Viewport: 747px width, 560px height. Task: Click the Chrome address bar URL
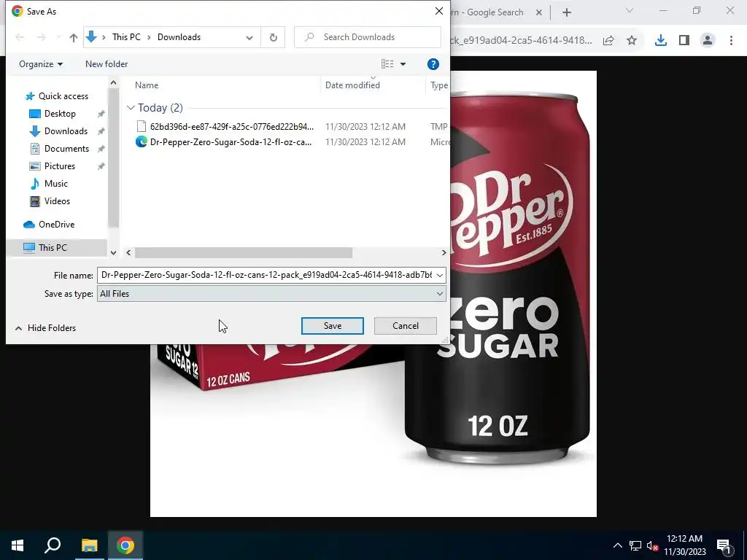521,41
